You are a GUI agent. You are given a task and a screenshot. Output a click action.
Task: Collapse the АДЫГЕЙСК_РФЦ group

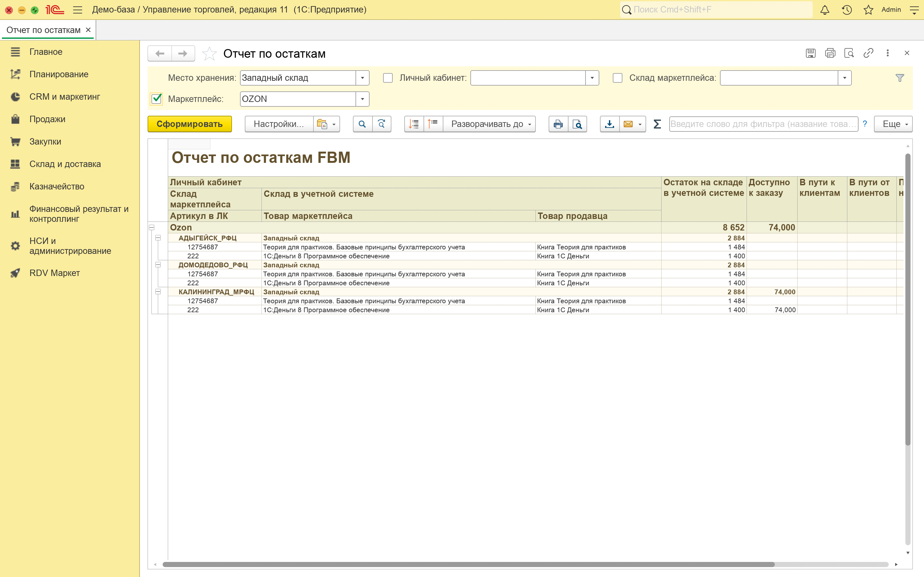point(158,238)
